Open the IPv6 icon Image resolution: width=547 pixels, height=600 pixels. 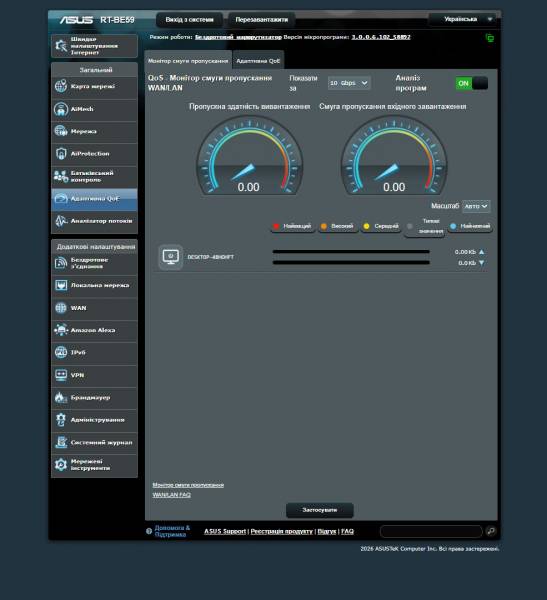[61, 352]
